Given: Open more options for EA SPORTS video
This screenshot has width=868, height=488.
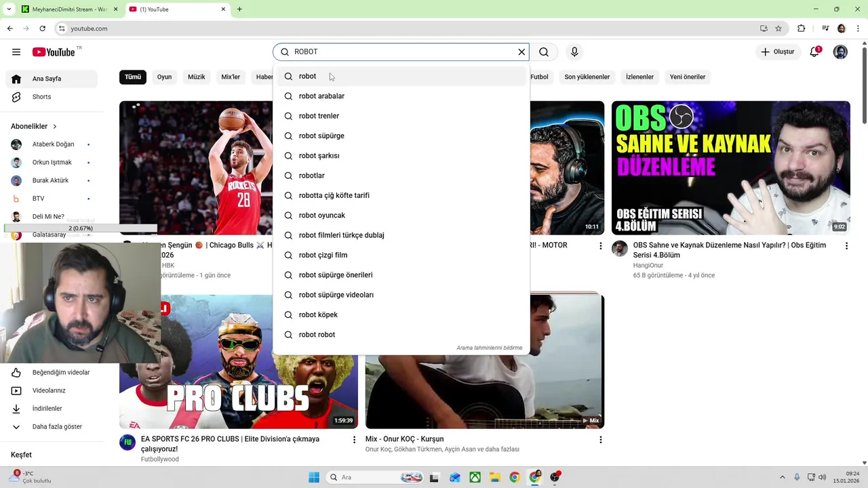Looking at the screenshot, I should 354,440.
